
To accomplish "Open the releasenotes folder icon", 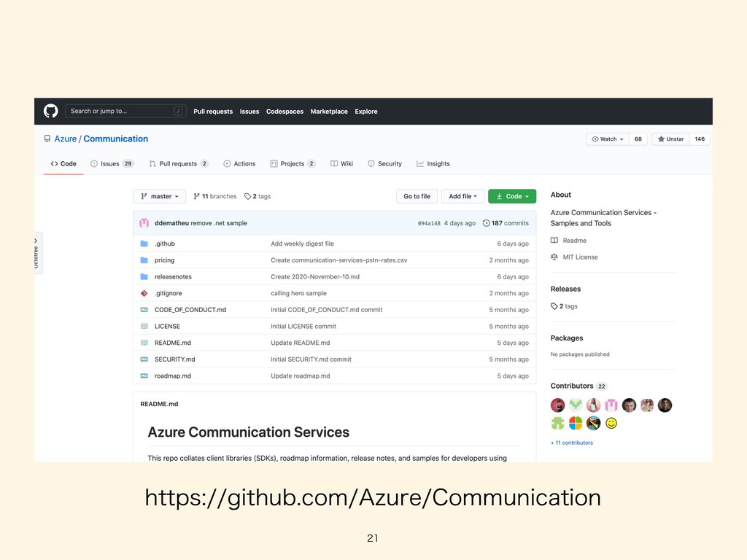I will click(x=144, y=276).
